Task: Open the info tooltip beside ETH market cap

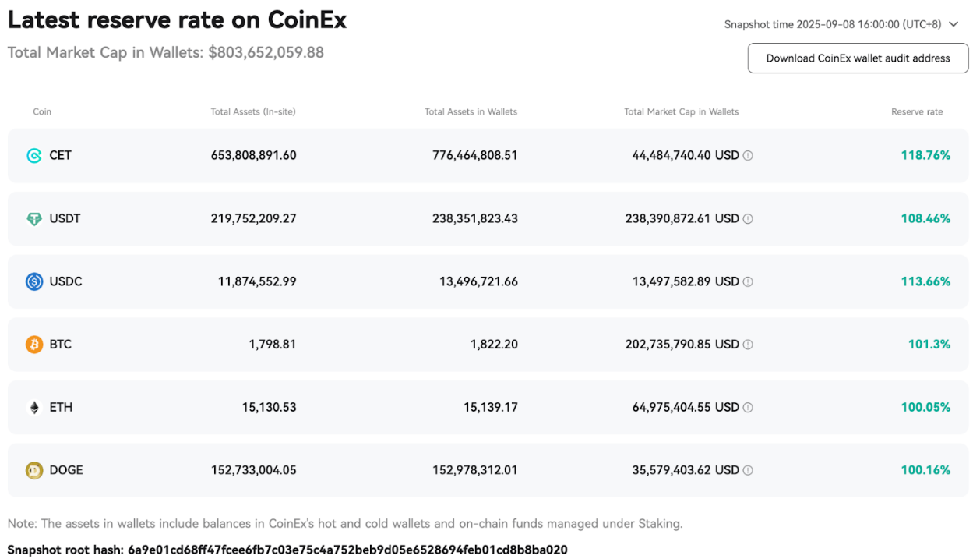Action: (x=748, y=407)
